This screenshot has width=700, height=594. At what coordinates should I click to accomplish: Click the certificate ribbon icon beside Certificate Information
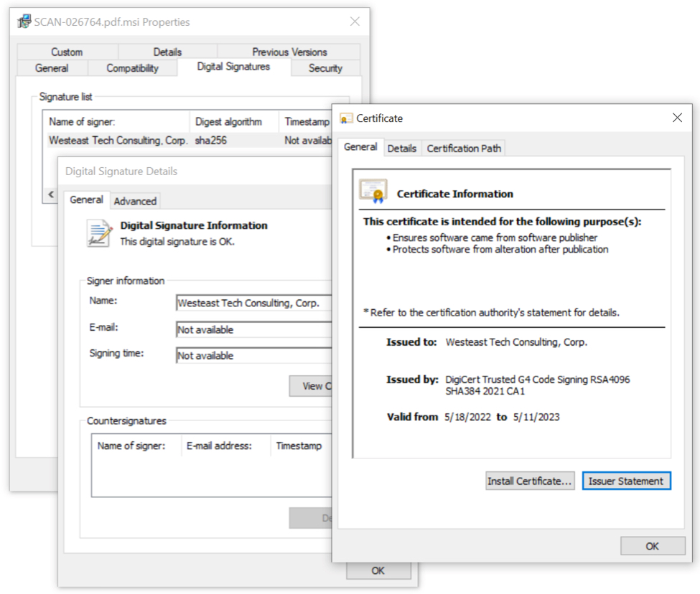click(373, 192)
